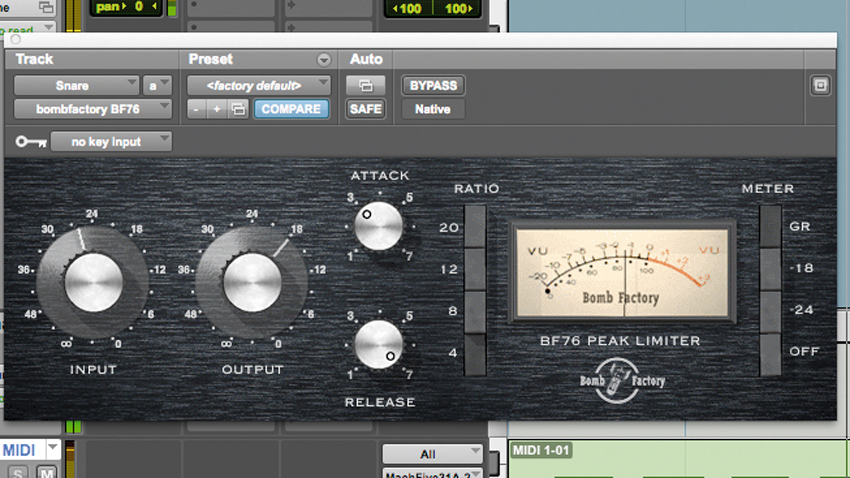Open the 'no key input' dropdown

pos(111,141)
